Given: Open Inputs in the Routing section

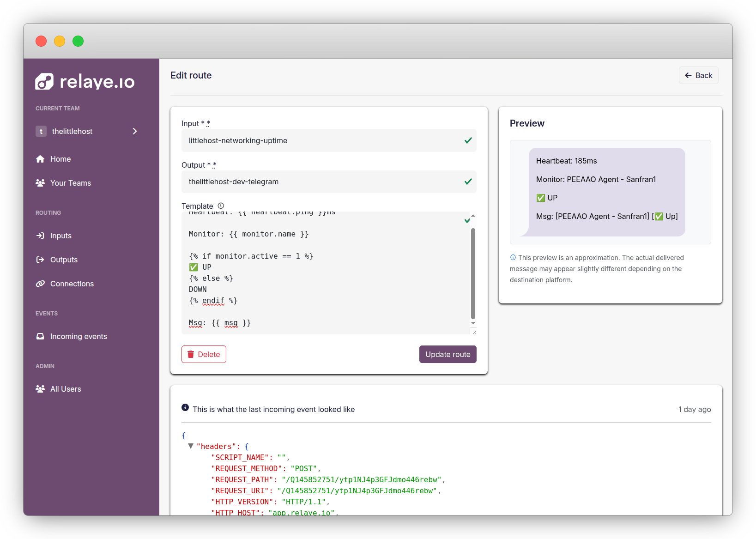Looking at the screenshot, I should [x=60, y=236].
